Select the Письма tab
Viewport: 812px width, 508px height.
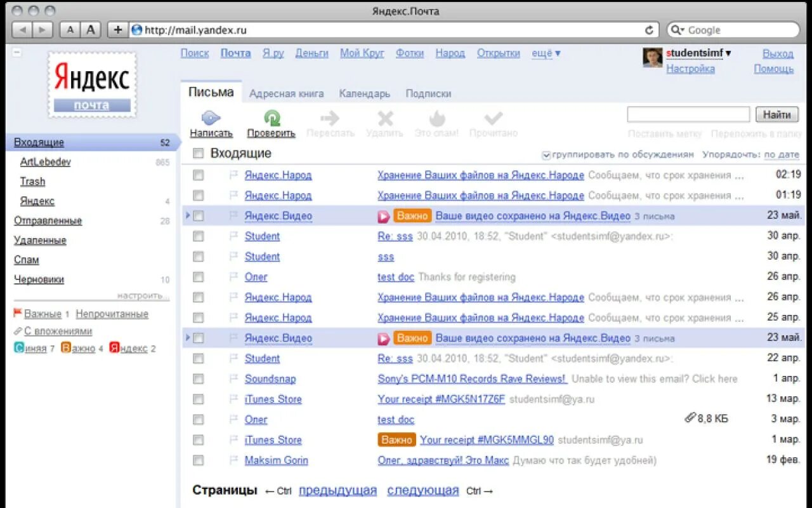click(211, 92)
